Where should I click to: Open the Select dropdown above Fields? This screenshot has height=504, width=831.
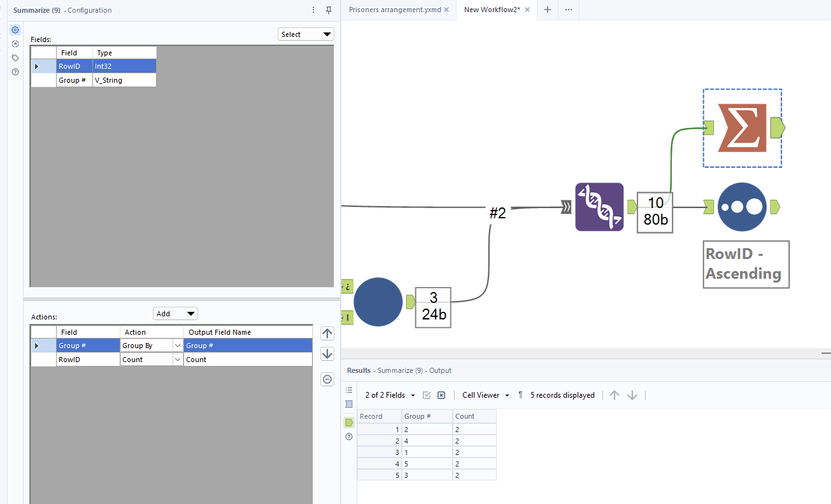coord(306,34)
